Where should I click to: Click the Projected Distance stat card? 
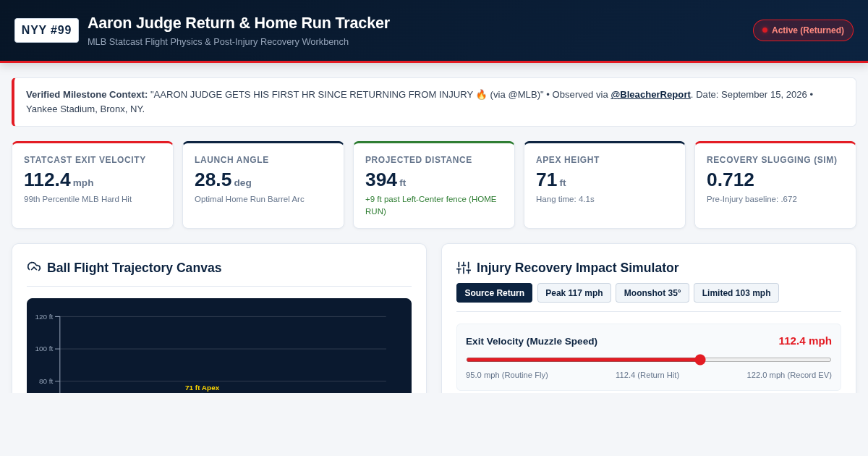click(x=434, y=185)
